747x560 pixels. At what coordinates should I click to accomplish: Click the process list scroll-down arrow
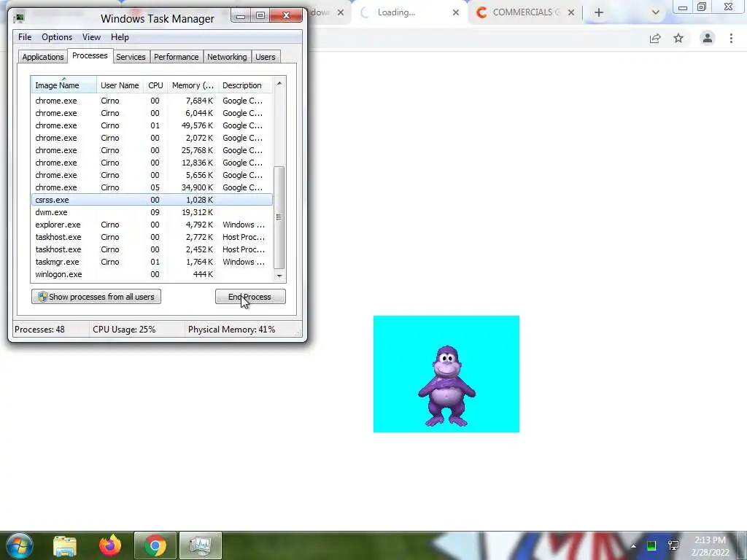pyautogui.click(x=279, y=275)
